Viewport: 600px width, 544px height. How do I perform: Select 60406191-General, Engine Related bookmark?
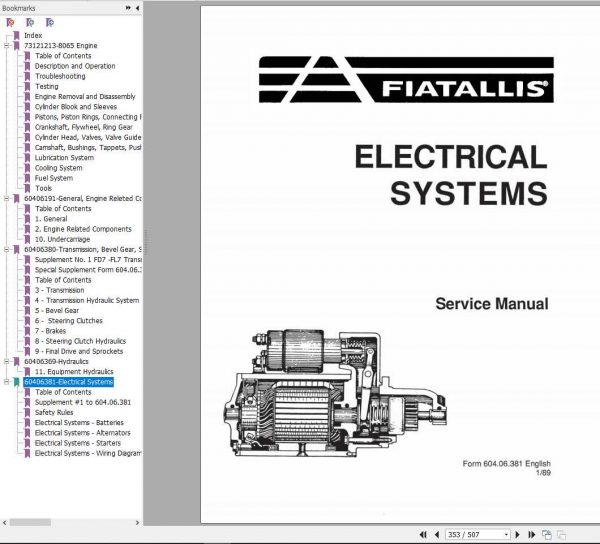point(82,199)
